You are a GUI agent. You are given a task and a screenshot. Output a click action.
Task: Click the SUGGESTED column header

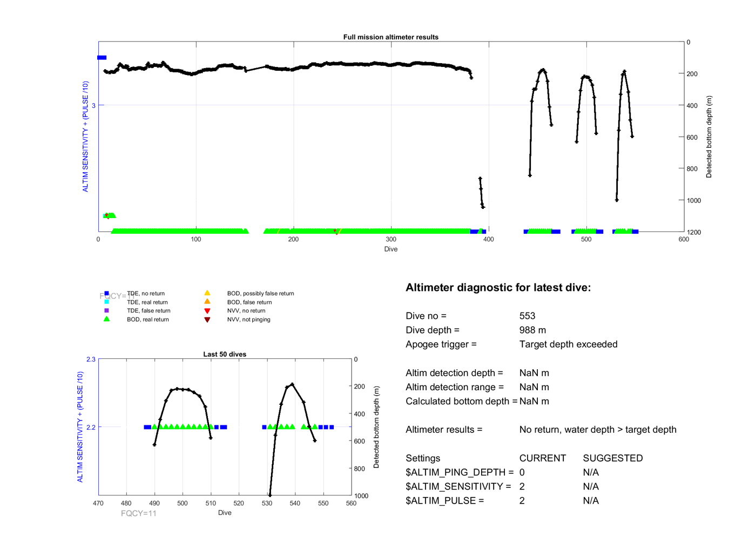(613, 458)
